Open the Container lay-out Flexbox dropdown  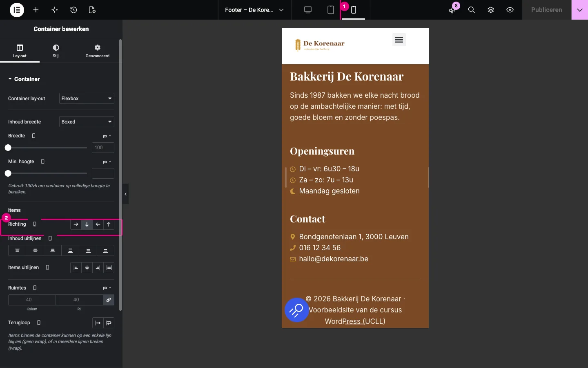[x=87, y=99]
